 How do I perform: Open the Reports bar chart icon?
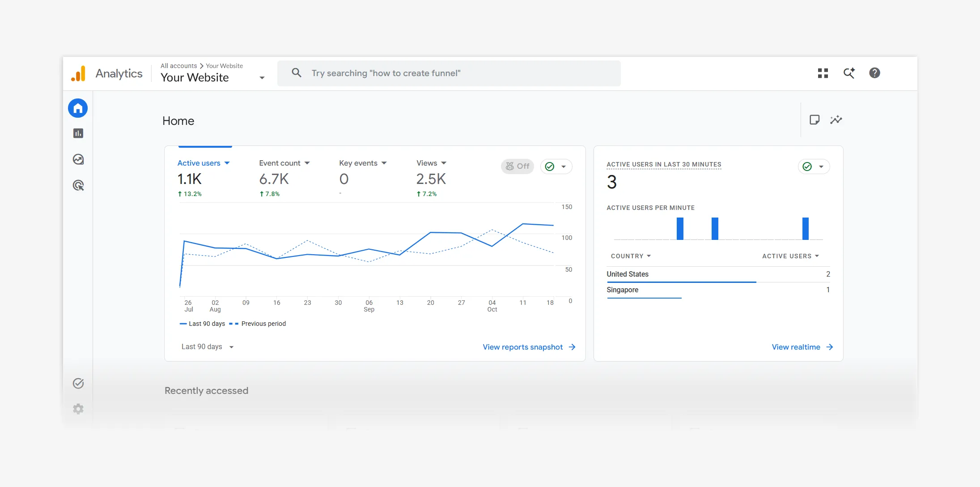pos(78,133)
